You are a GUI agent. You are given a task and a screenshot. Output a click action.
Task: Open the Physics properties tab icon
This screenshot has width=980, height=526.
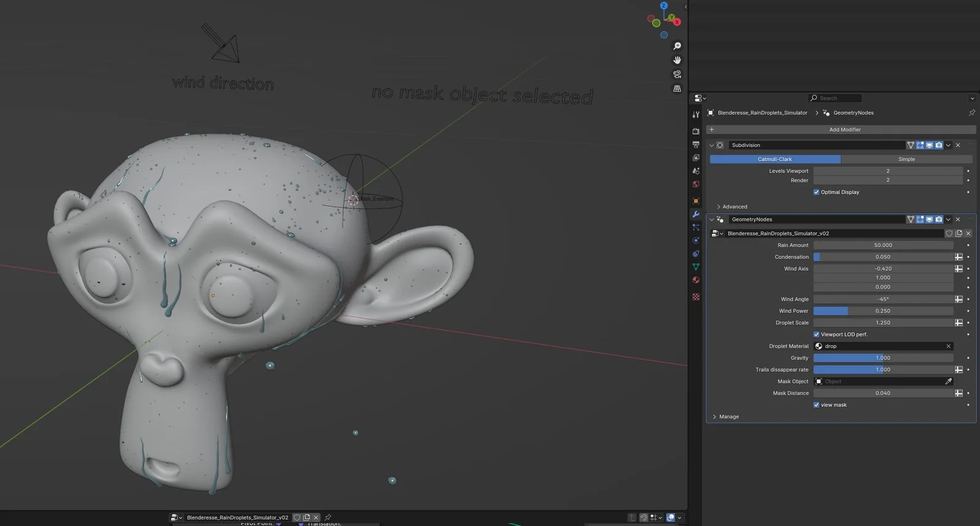click(696, 241)
